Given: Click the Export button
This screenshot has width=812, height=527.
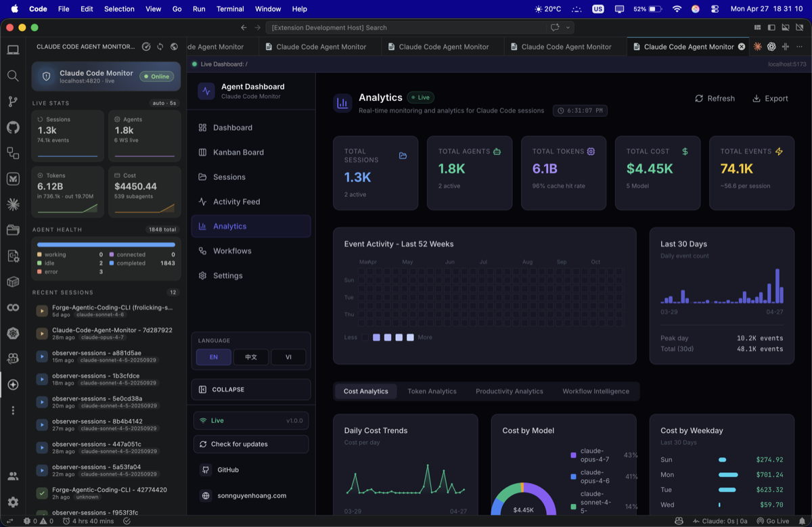Looking at the screenshot, I should pos(770,98).
